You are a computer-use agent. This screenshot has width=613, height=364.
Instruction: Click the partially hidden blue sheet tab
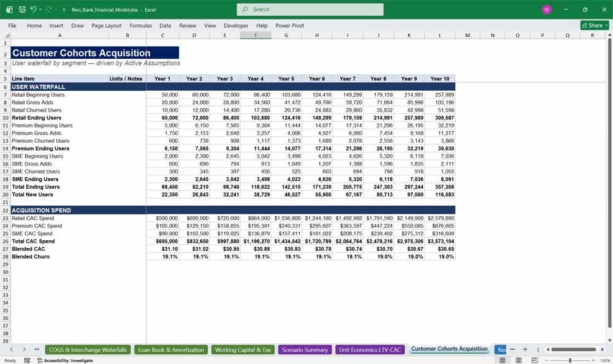click(501, 350)
